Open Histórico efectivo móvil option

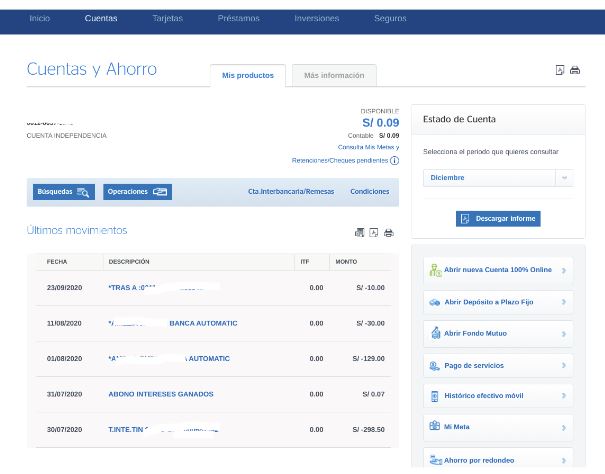click(x=498, y=396)
